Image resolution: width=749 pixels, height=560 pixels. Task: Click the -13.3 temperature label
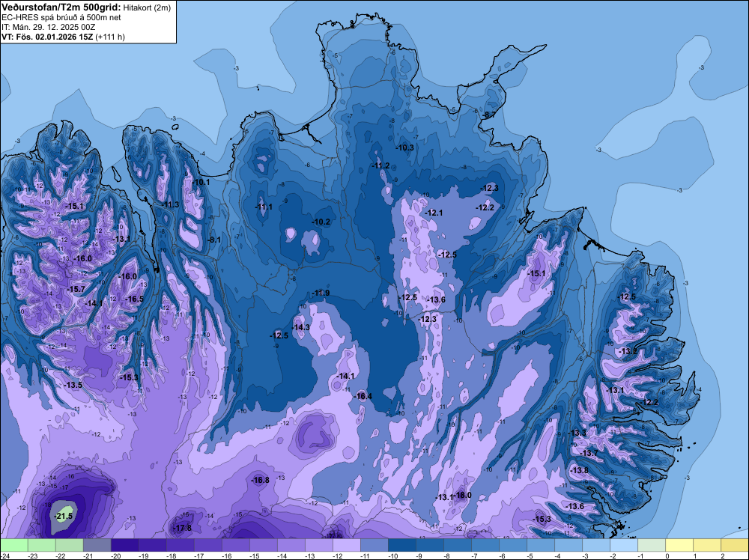(577, 433)
